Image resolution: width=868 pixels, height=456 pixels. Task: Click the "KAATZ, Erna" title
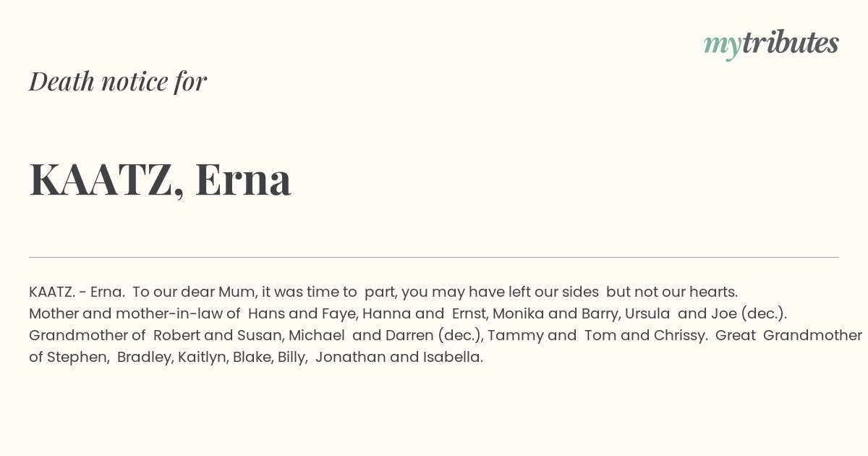160,179
